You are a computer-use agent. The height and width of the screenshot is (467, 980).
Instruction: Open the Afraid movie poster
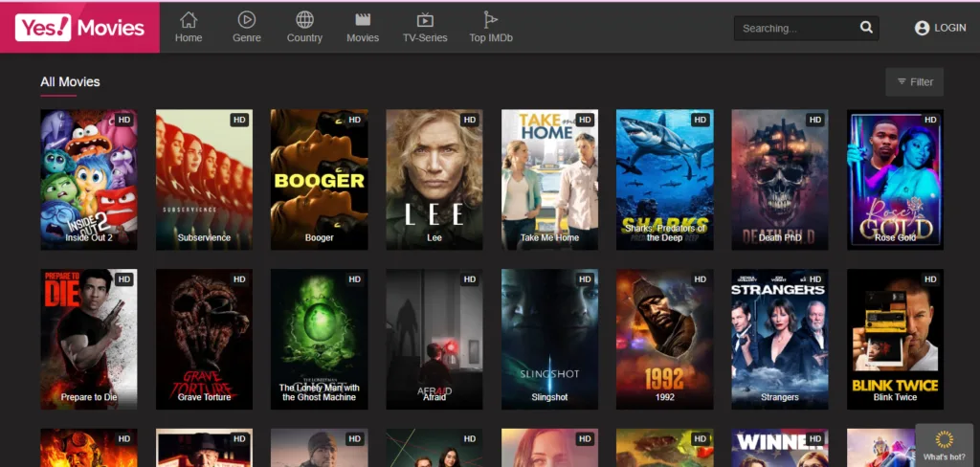[434, 340]
